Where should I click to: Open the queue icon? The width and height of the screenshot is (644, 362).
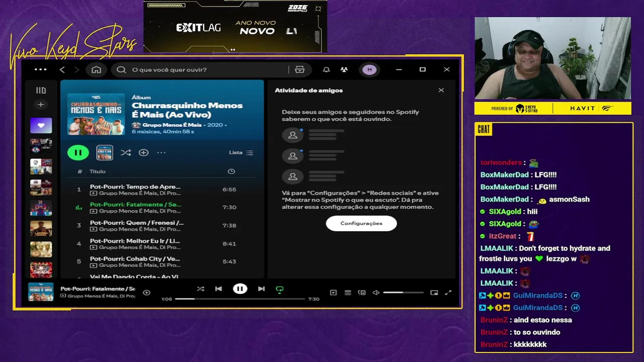click(348, 293)
